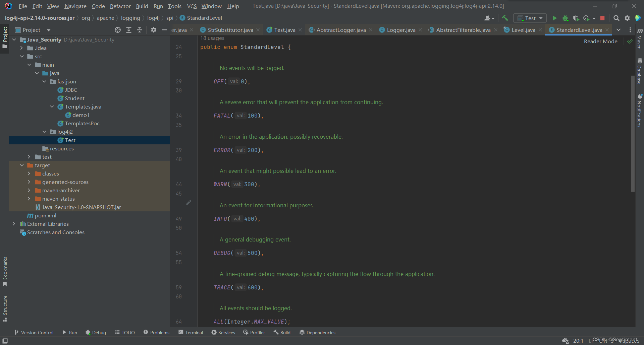
Task: Open the VCS menu
Action: point(192,6)
